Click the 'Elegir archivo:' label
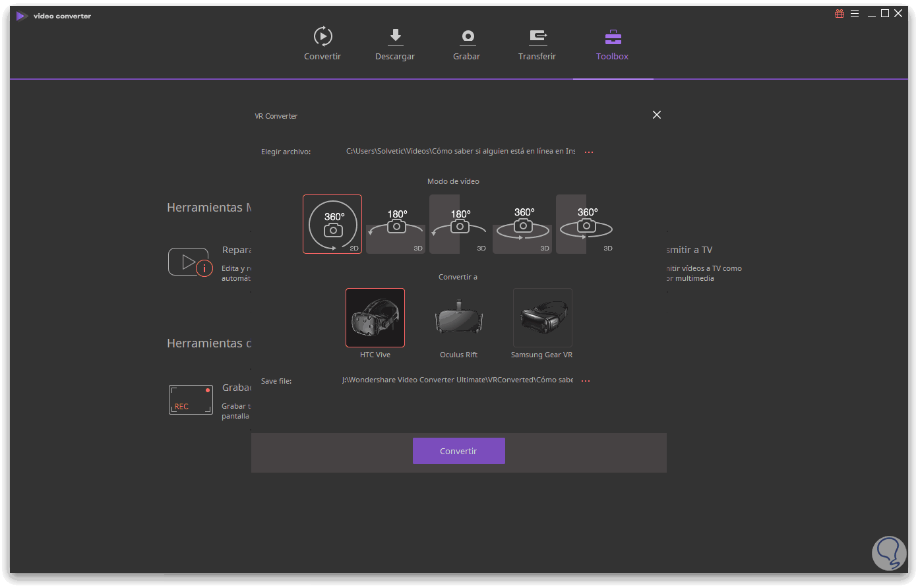Screen dimensions: 918x588 tap(286, 152)
